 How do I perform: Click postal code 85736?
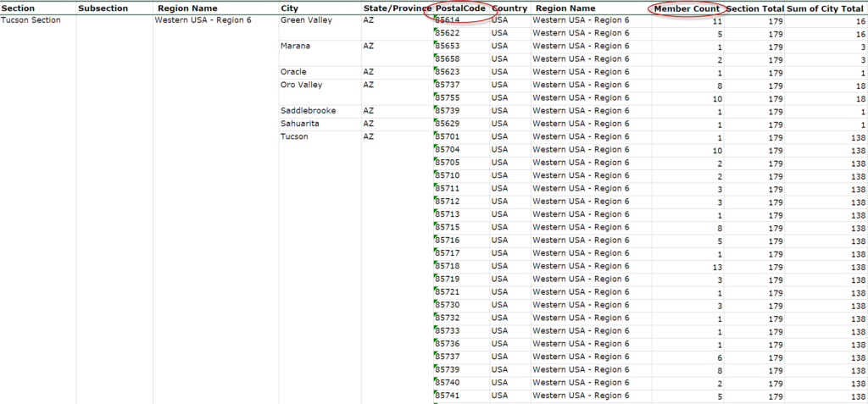(448, 344)
